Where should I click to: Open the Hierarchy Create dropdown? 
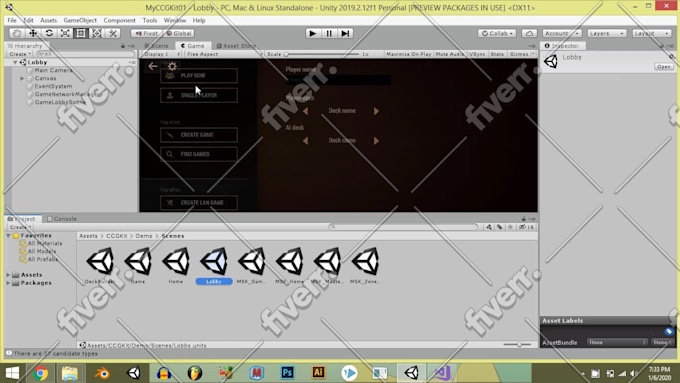[x=20, y=54]
